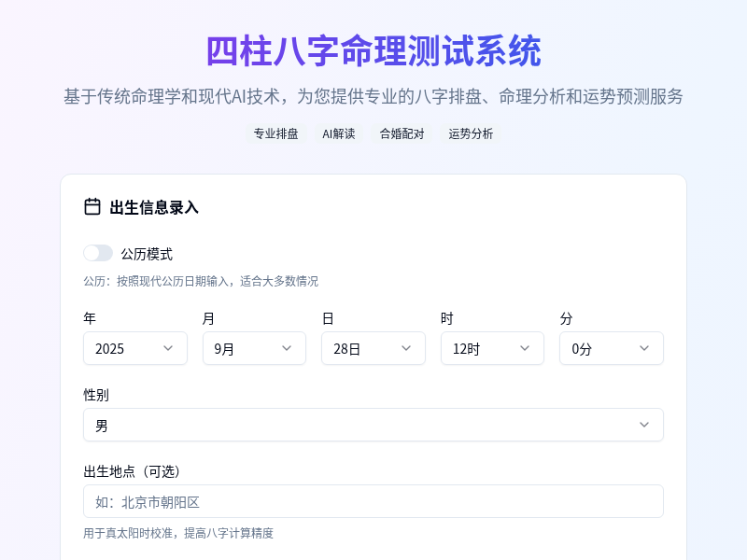Screen dimensions: 747x560
Task: Click the chevron arrow on the gender selector
Action: tap(643, 425)
